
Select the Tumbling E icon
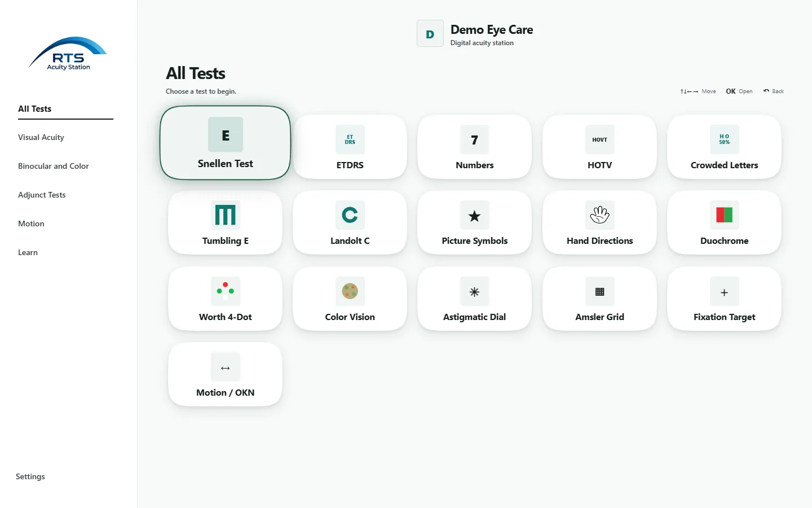[226, 215]
